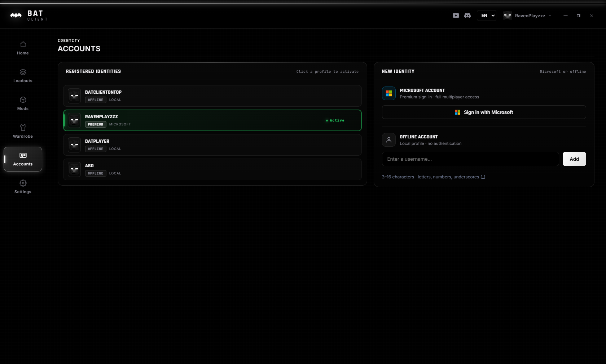Select the Accounts sidebar item
The height and width of the screenshot is (364, 606).
tap(23, 159)
